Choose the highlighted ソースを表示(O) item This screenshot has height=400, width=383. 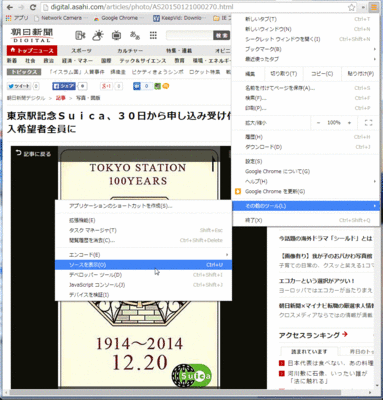pyautogui.click(x=143, y=265)
